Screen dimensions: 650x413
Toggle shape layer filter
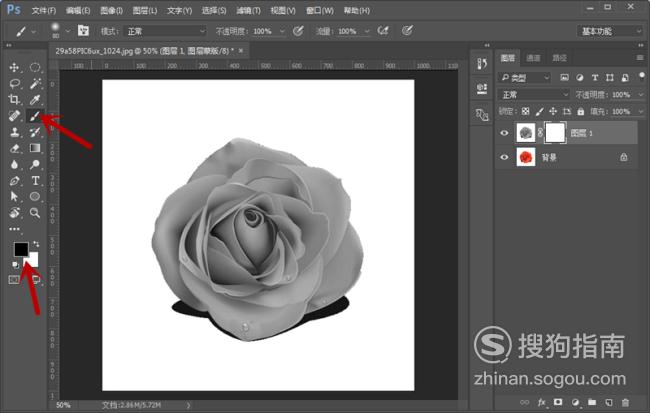coord(609,78)
